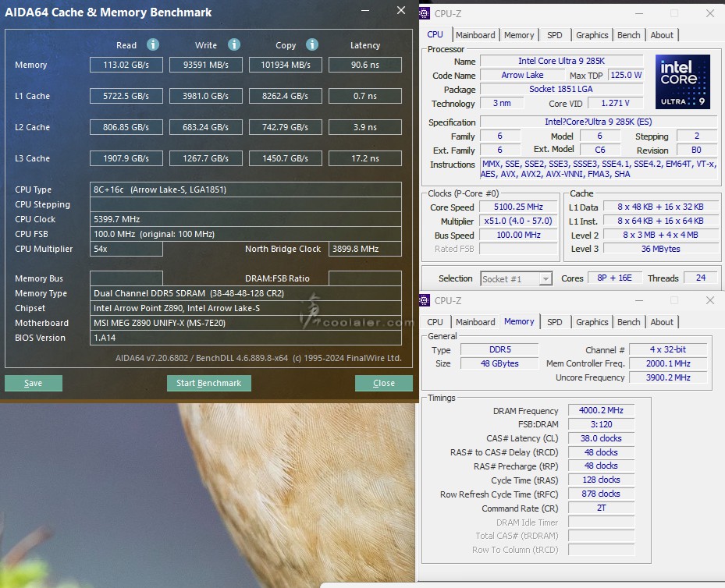Switch to CPU tab in lower CPU-Z
The width and height of the screenshot is (725, 588).
435,322
